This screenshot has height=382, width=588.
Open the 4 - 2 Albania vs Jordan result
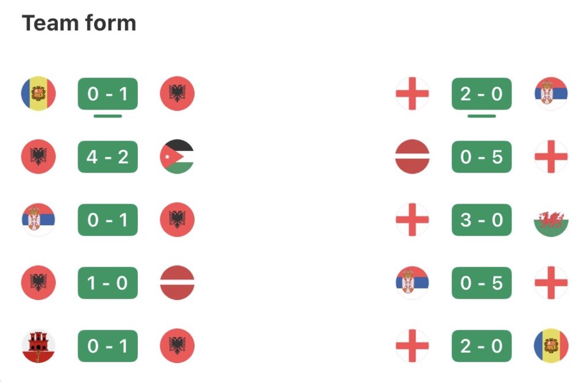(108, 157)
